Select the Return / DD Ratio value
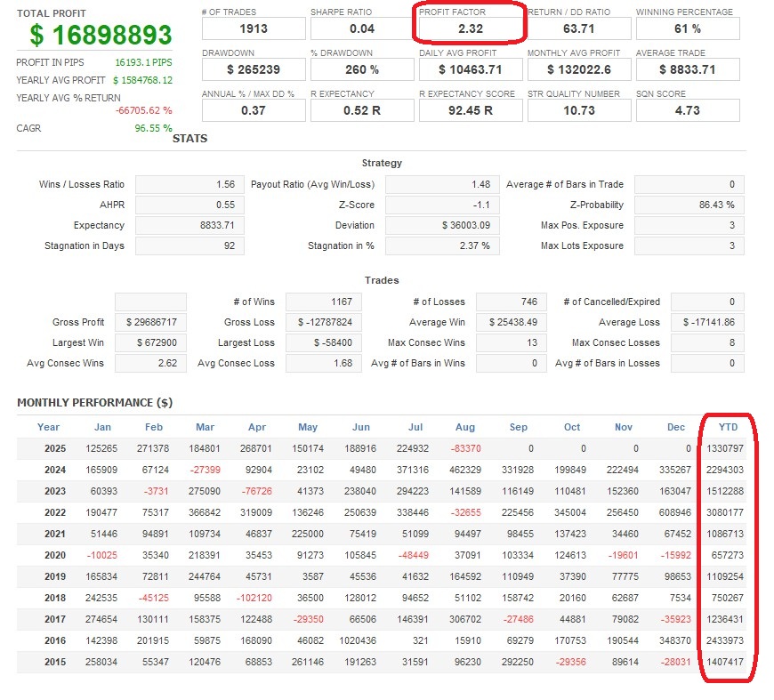This screenshot has height=700, width=774. (579, 28)
